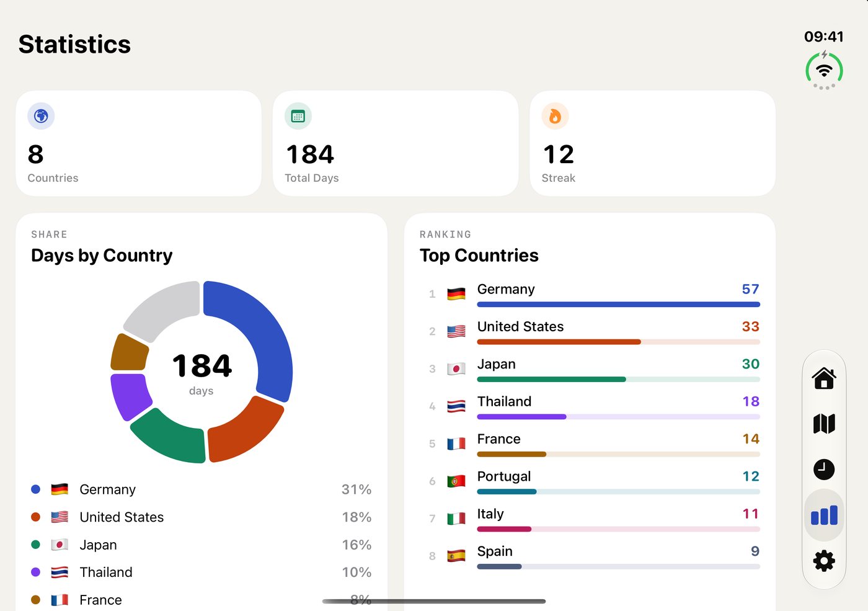Click the "8" countries value

pos(35,154)
